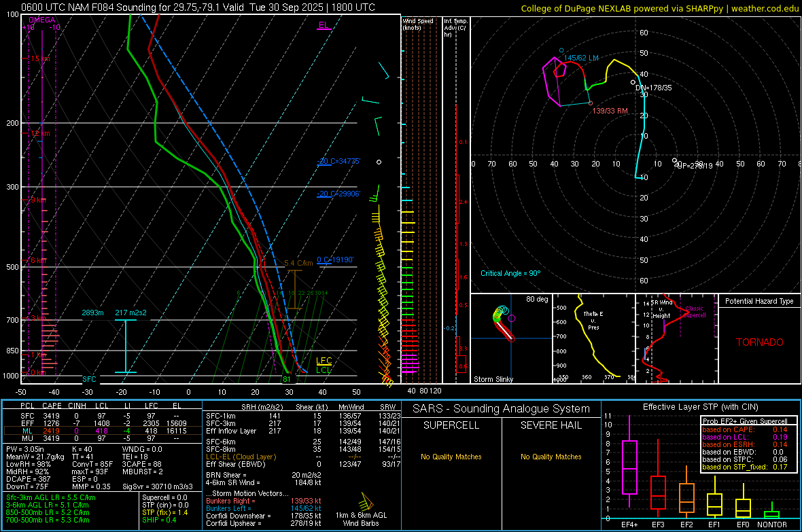This screenshot has width=802, height=532.
Task: Click the "DN=178/35" hodograph label
Action: pos(654,88)
